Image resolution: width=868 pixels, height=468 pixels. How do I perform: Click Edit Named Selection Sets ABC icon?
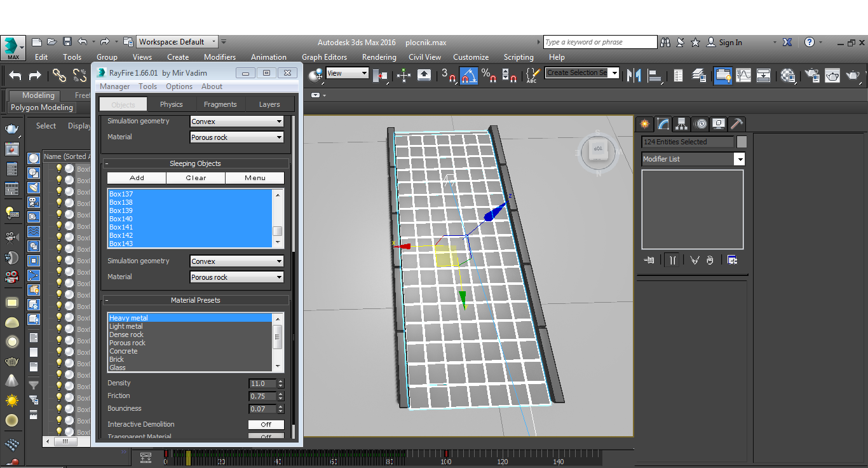(x=532, y=75)
